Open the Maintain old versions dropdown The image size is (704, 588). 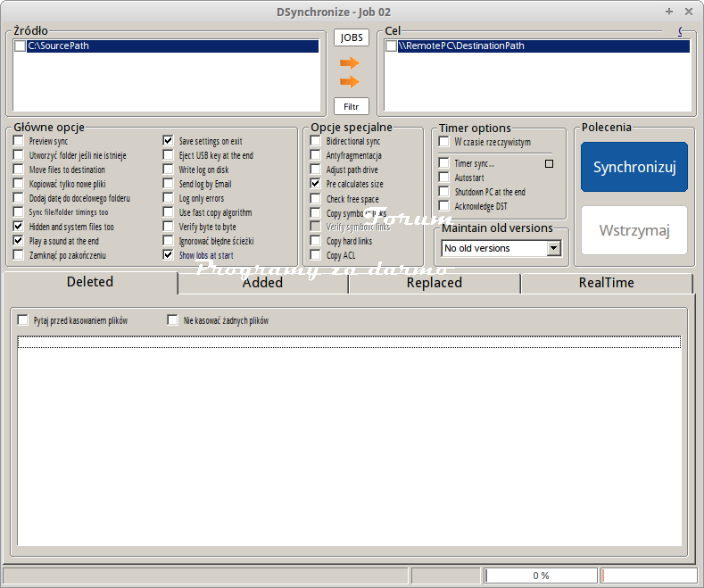click(x=553, y=248)
